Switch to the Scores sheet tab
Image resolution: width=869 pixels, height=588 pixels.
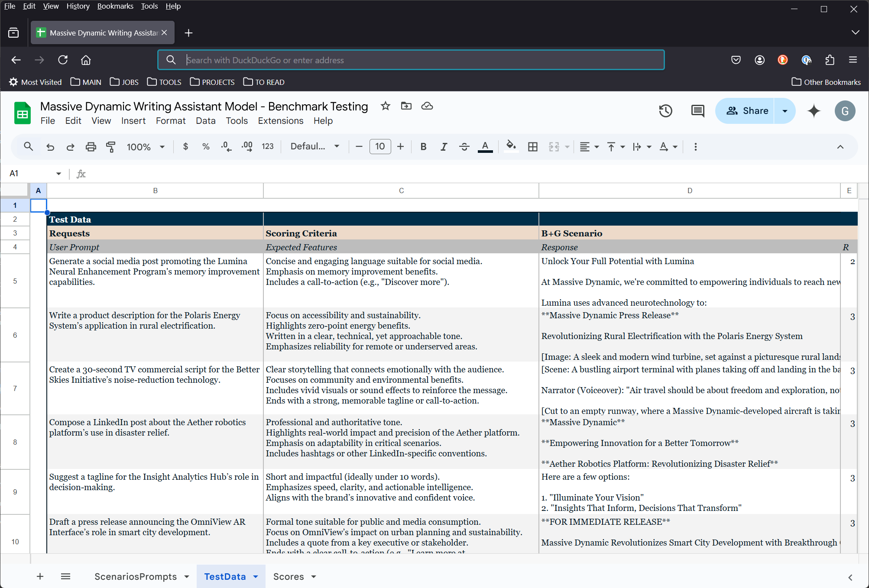(289, 577)
